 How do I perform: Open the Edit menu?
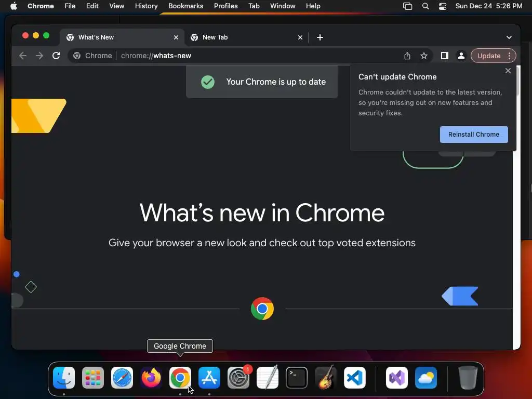(x=92, y=6)
